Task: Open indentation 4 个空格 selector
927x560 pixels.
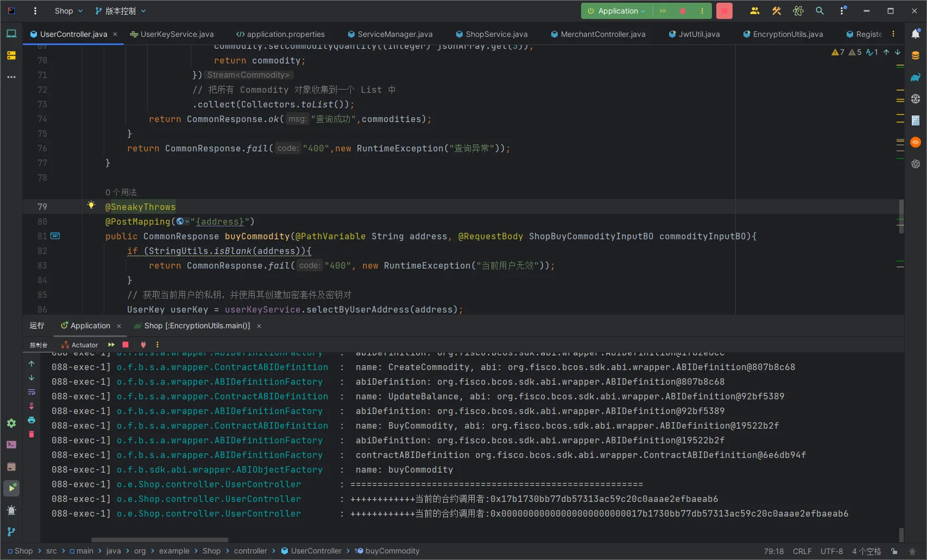Action: click(x=866, y=551)
